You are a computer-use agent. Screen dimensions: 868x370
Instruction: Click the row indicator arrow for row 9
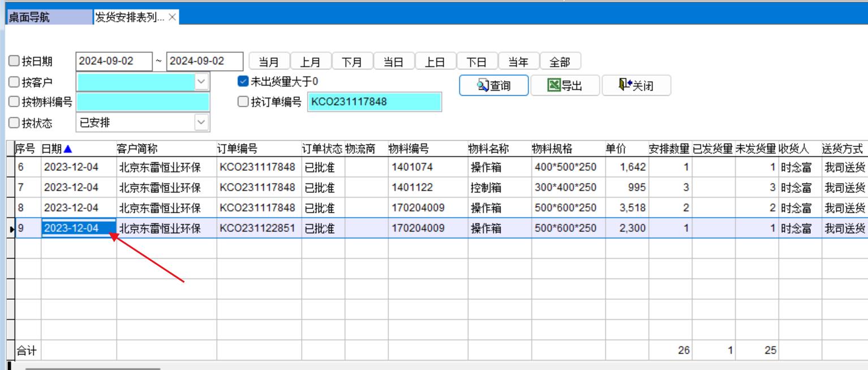(x=12, y=229)
